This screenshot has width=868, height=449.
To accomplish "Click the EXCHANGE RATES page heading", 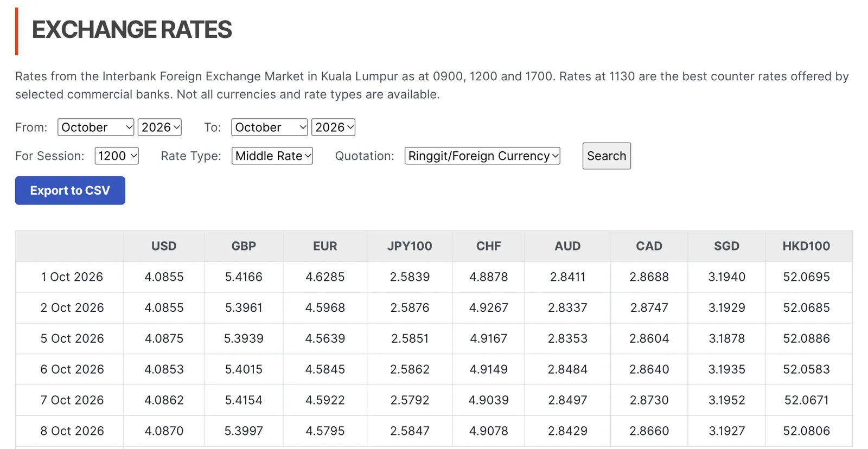I will 132,30.
